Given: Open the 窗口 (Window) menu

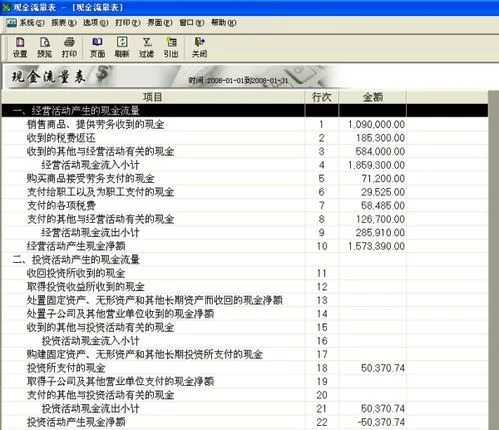Looking at the screenshot, I should (x=192, y=23).
